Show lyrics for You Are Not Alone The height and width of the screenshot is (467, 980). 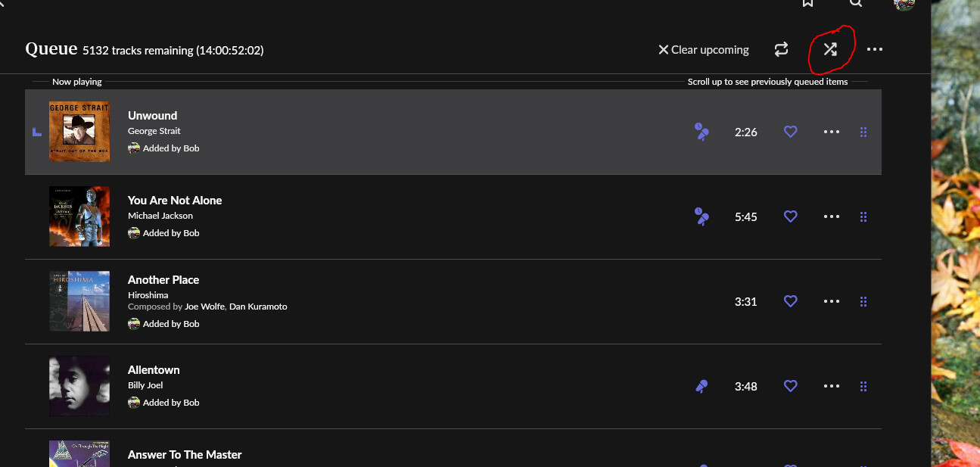tap(702, 217)
